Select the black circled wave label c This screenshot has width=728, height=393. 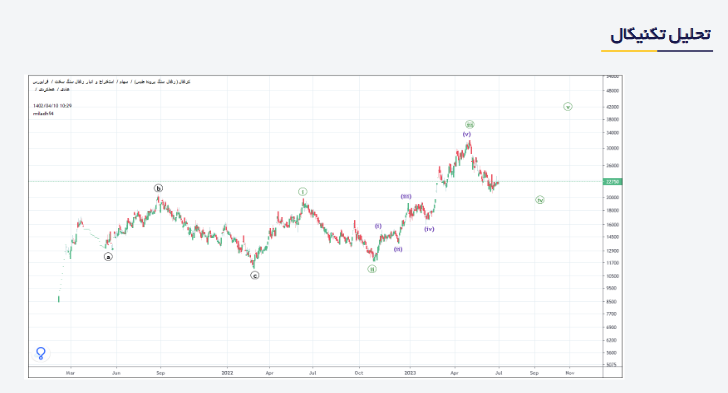pyautogui.click(x=255, y=275)
